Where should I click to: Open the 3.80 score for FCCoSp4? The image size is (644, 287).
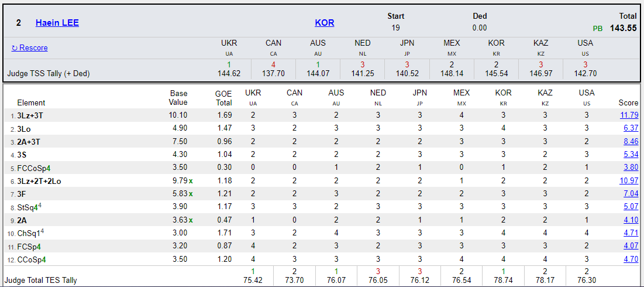(631, 167)
